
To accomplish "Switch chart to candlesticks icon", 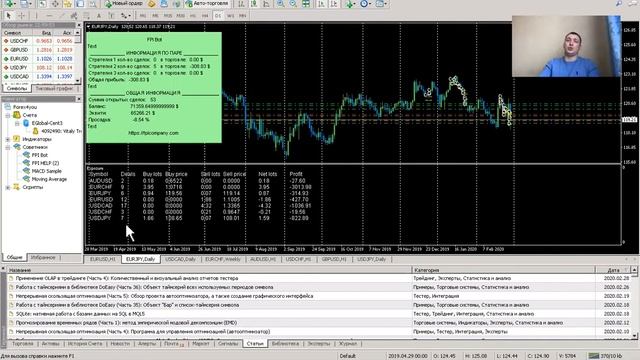I will [x=254, y=4].
